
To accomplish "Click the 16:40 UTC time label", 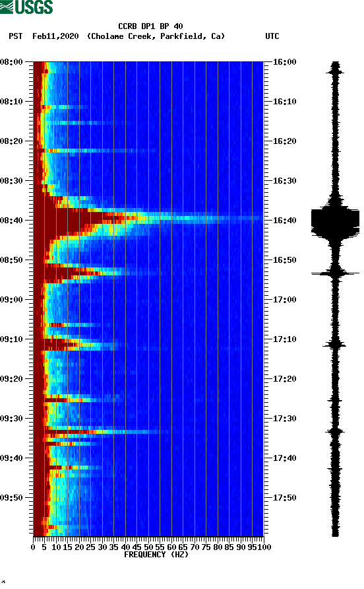I will (x=284, y=220).
